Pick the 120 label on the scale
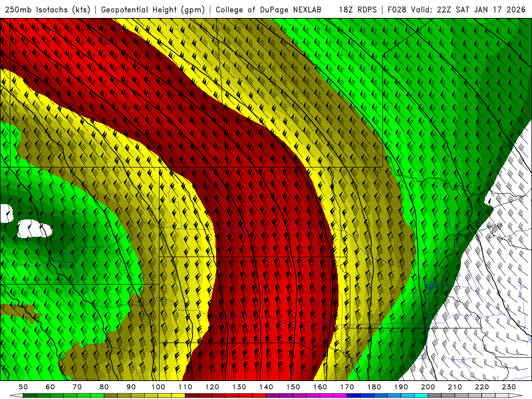Screen dimensions: 532x399 click(x=212, y=387)
